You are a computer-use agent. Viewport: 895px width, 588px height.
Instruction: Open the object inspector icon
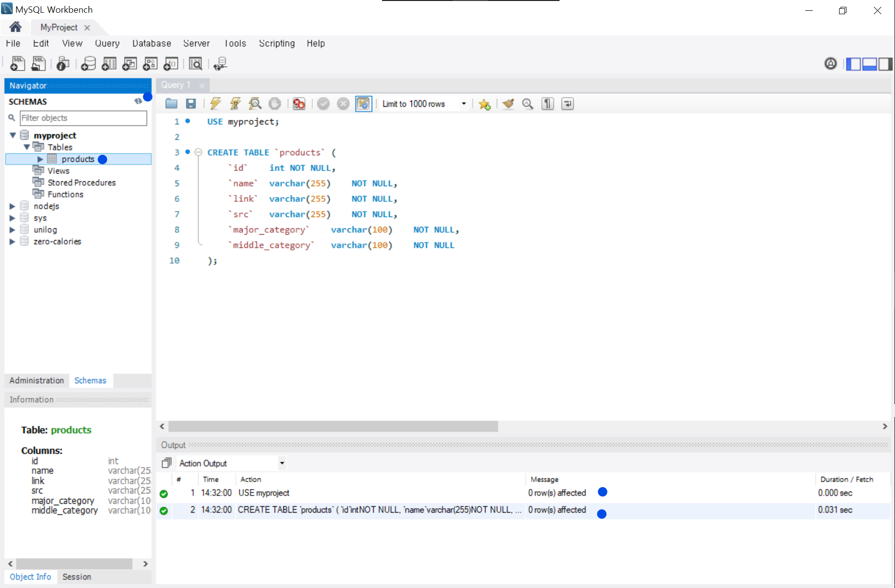pyautogui.click(x=63, y=64)
